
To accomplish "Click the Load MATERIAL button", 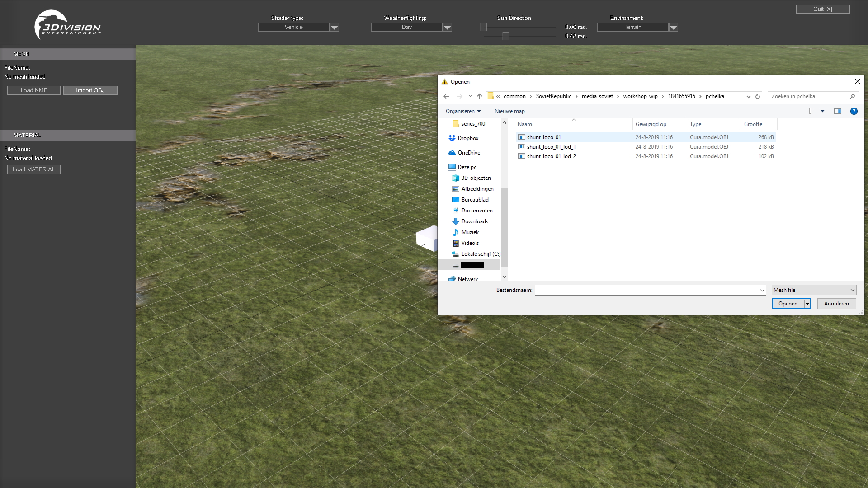I will [x=34, y=169].
